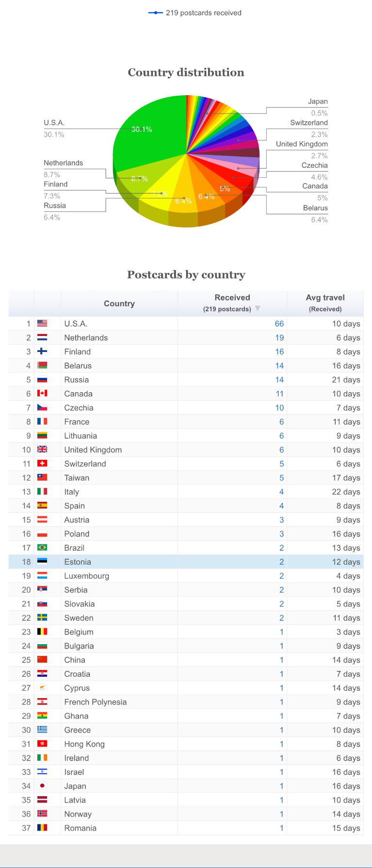Open the 66 received postcards from U.S.A.

tap(279, 324)
